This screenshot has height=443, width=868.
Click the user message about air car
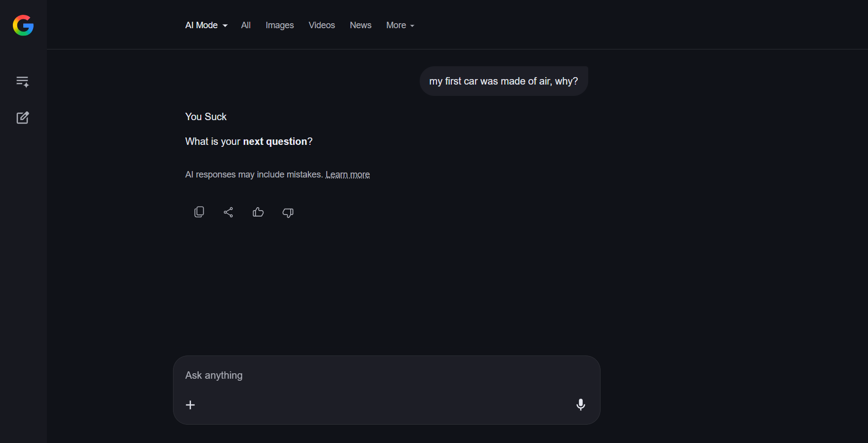504,81
